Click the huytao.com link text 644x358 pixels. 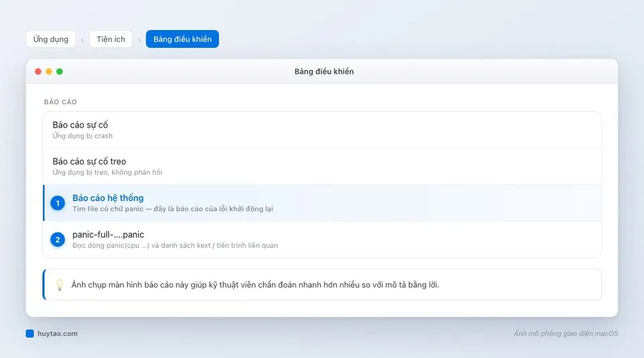(x=58, y=333)
